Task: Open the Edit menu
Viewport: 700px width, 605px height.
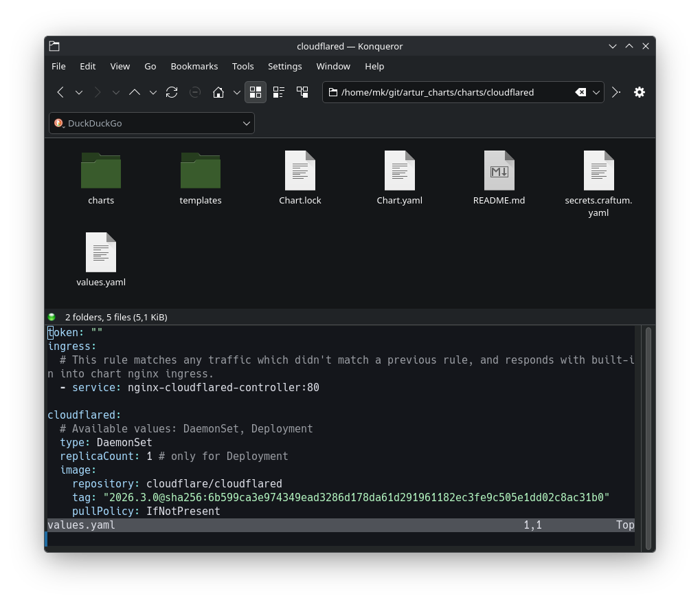Action: point(87,67)
